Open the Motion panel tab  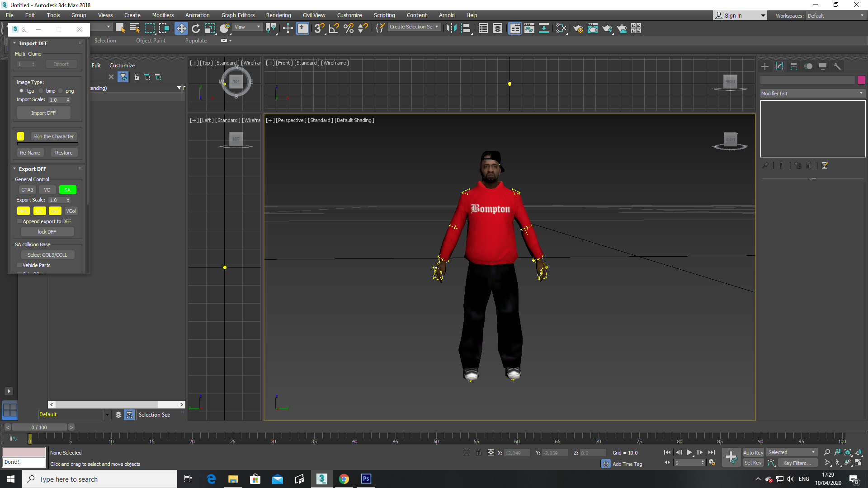click(x=808, y=66)
